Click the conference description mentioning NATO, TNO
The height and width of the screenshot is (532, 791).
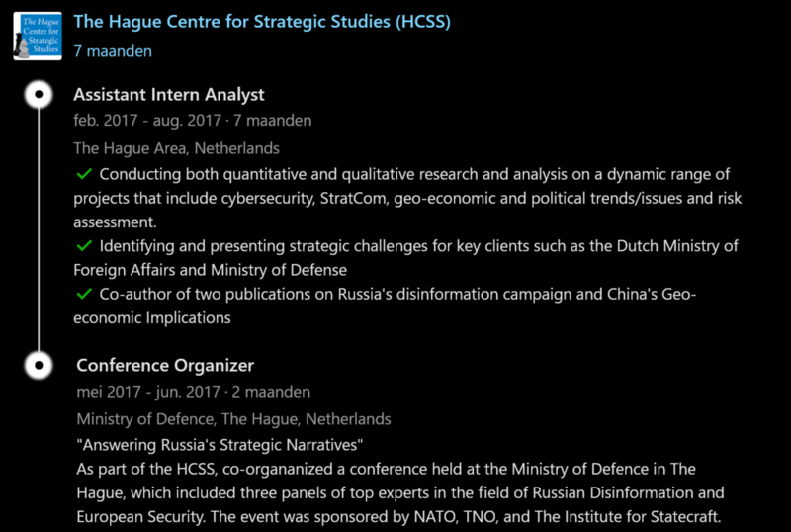click(400, 493)
